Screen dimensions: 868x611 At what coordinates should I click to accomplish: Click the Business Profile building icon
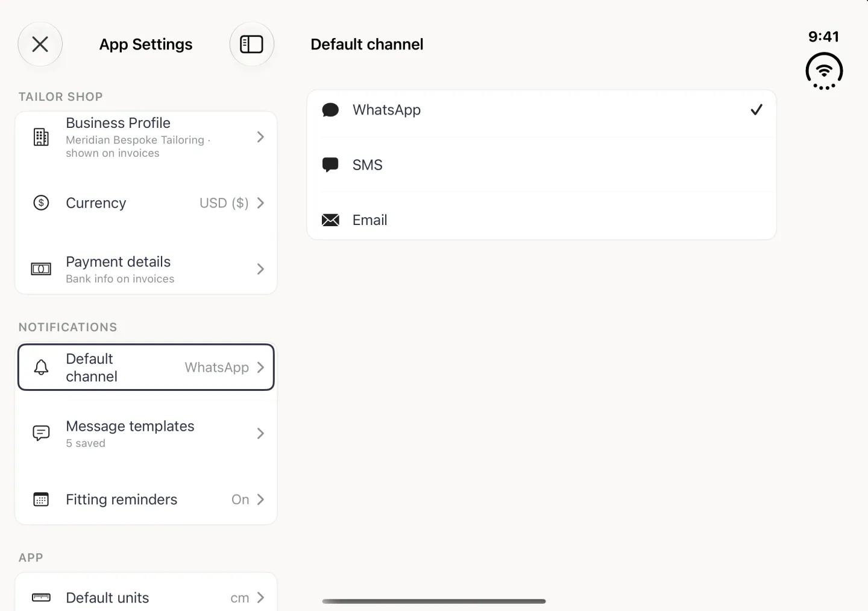(41, 138)
